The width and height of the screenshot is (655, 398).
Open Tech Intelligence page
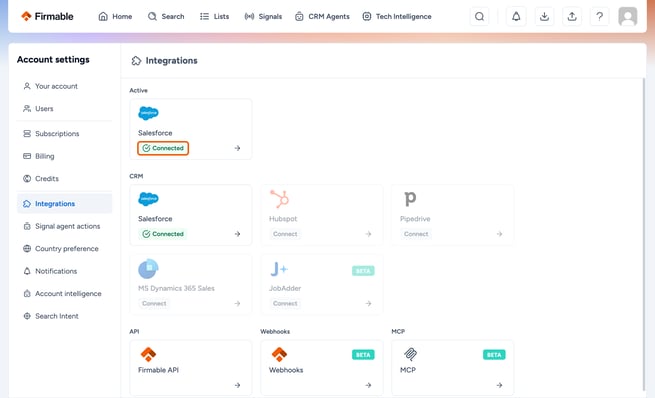[397, 16]
